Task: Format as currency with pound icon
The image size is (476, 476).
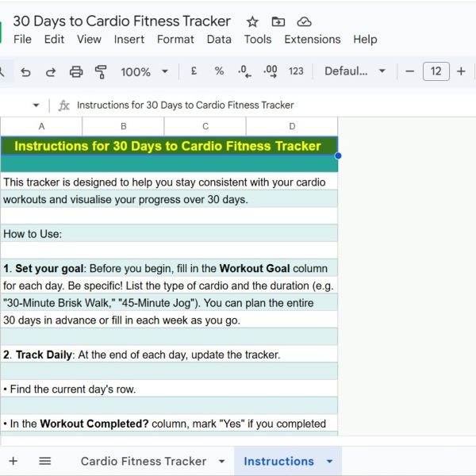Action: [x=194, y=71]
